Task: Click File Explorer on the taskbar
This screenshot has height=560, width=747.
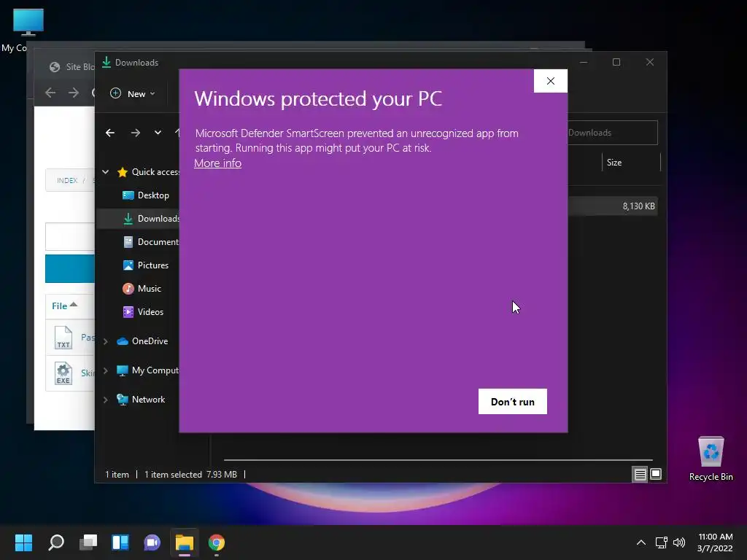Action: (185, 542)
